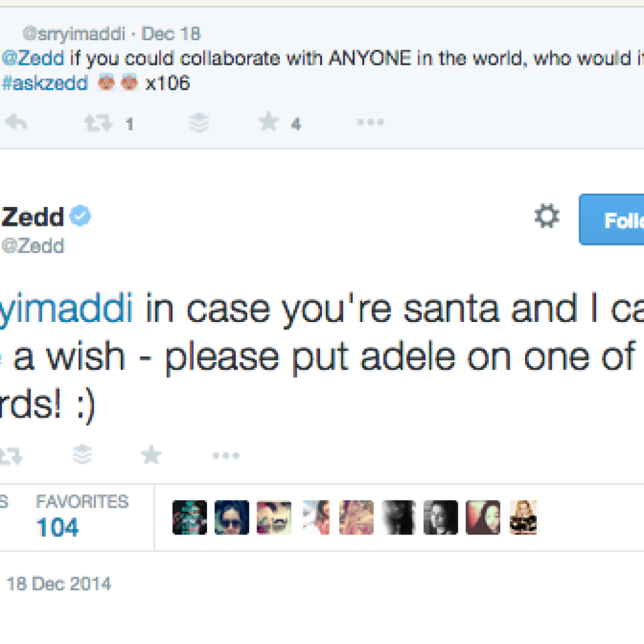Favorite the @srryimaddi tweet with star
Image resolution: width=644 pixels, height=644 pixels.
point(269,123)
